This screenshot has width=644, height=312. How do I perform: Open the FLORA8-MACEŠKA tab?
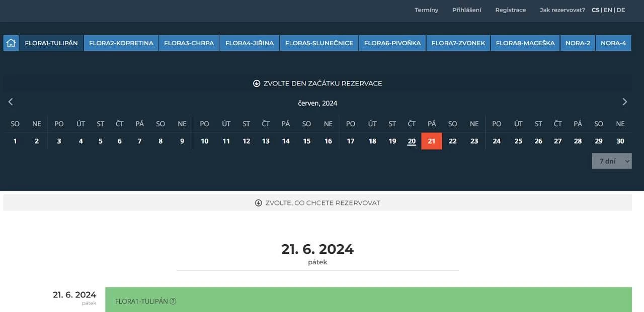pyautogui.click(x=525, y=43)
